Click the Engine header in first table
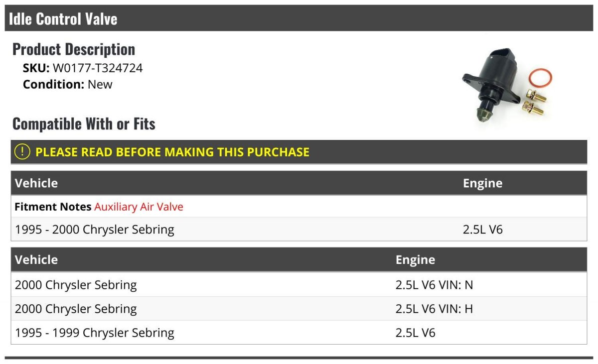This screenshot has width=598, height=364. [482, 183]
